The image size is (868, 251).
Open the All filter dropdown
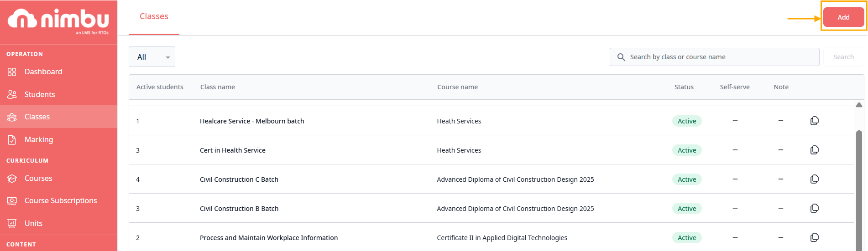pos(152,57)
